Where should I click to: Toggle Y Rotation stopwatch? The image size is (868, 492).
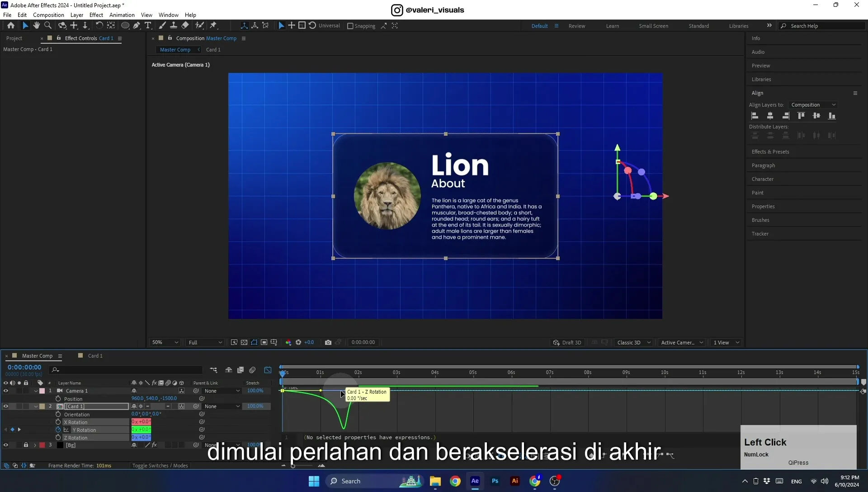58,430
